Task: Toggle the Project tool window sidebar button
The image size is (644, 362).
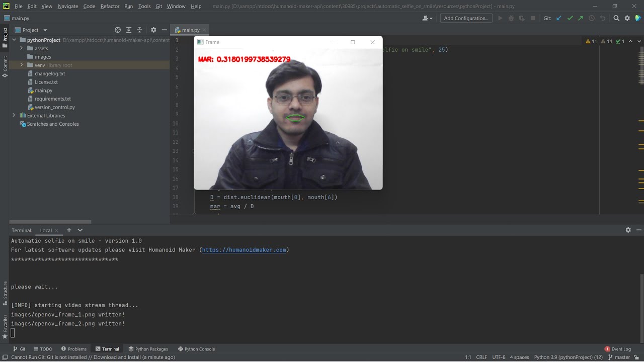Action: coord(5,38)
